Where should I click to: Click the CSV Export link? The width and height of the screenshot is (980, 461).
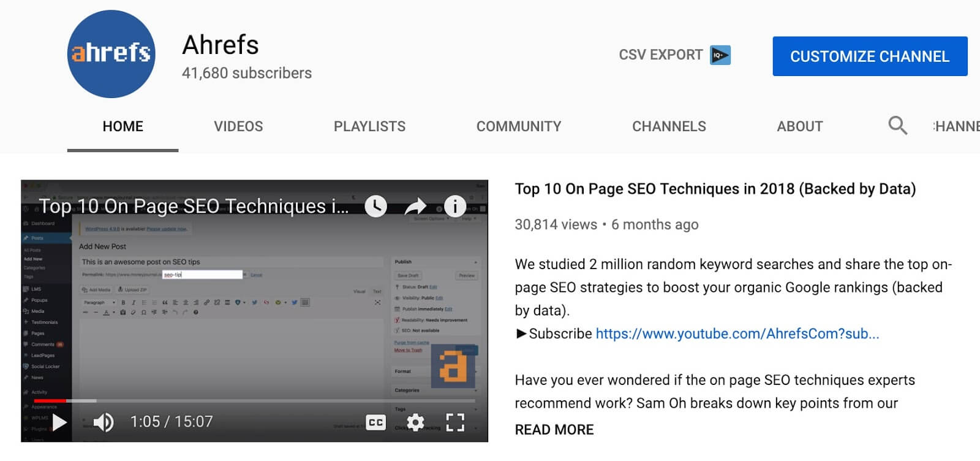[660, 55]
